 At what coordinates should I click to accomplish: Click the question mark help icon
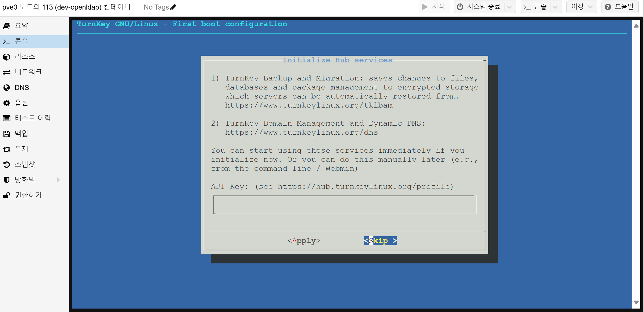(x=608, y=7)
